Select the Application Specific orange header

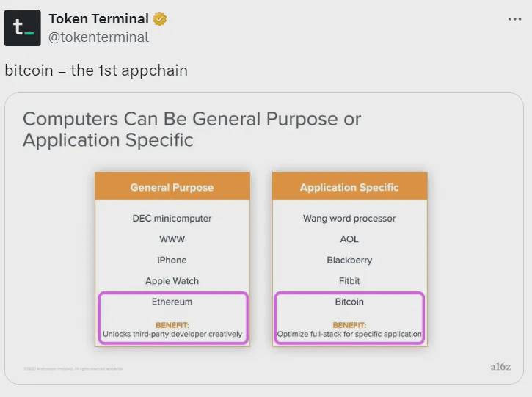point(349,187)
